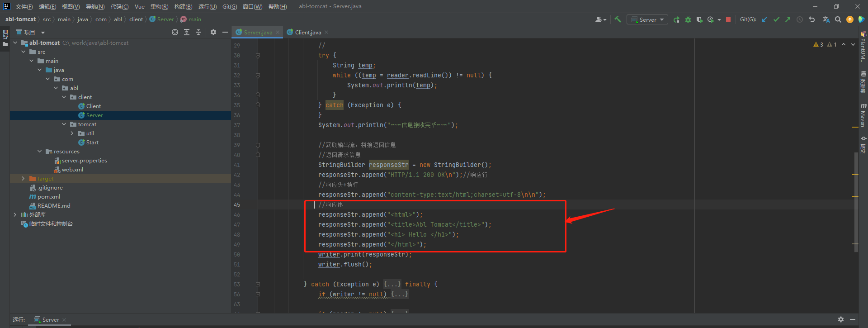Image resolution: width=868 pixels, height=328 pixels.
Task: Collapse the tomcat package
Action: pyautogui.click(x=64, y=124)
